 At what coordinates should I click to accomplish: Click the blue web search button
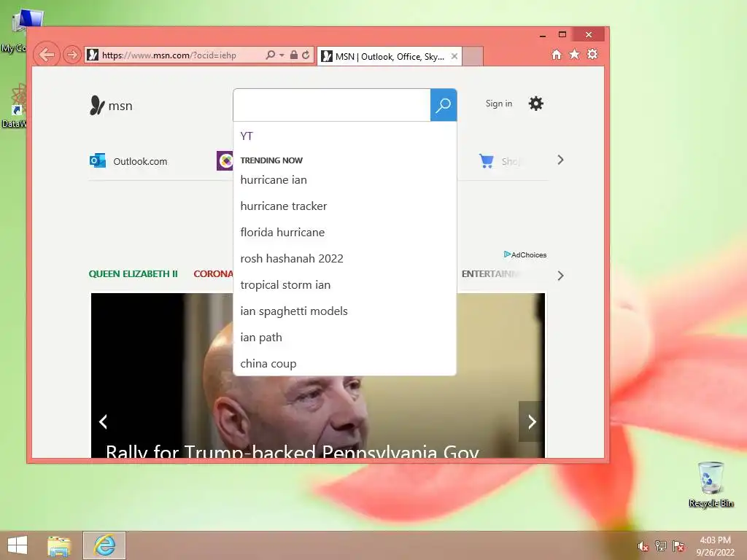pos(444,105)
